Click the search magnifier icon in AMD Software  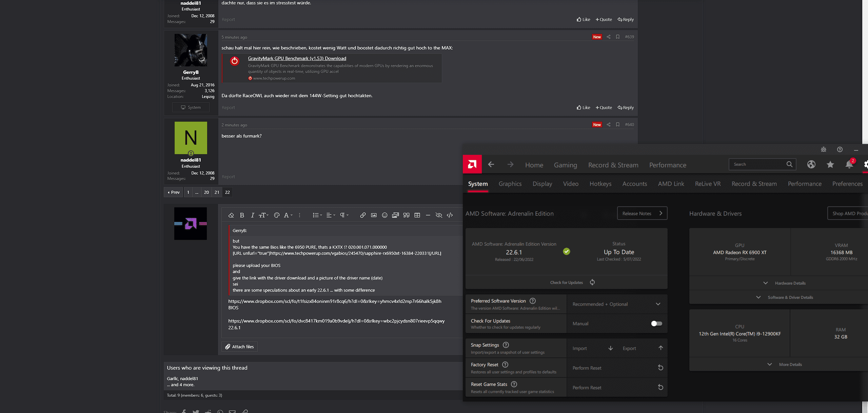789,164
